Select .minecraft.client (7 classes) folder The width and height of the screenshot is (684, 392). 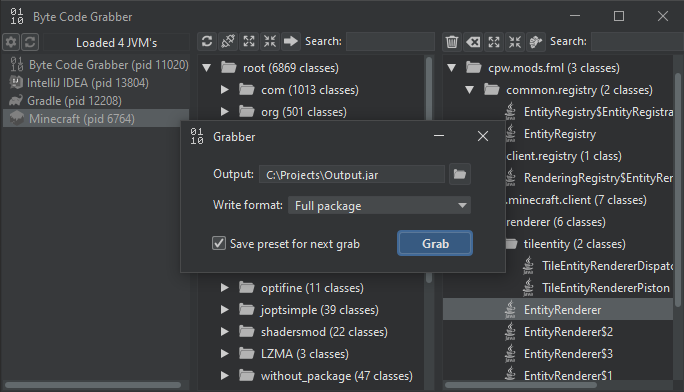(576, 200)
